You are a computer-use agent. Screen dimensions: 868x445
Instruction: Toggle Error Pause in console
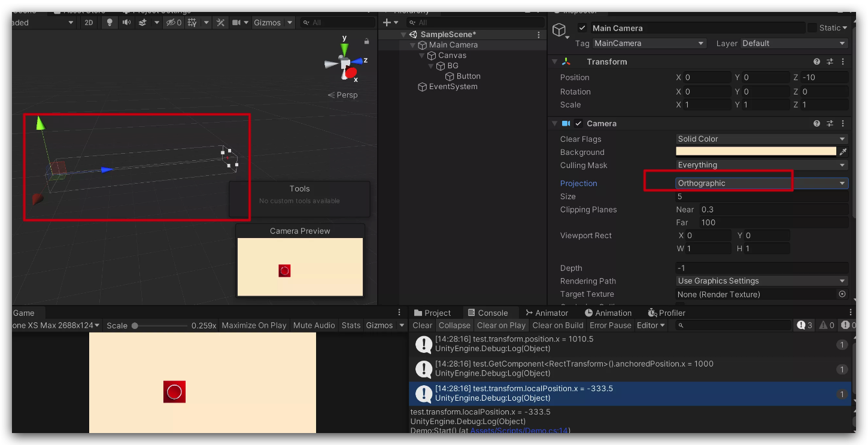coord(610,325)
